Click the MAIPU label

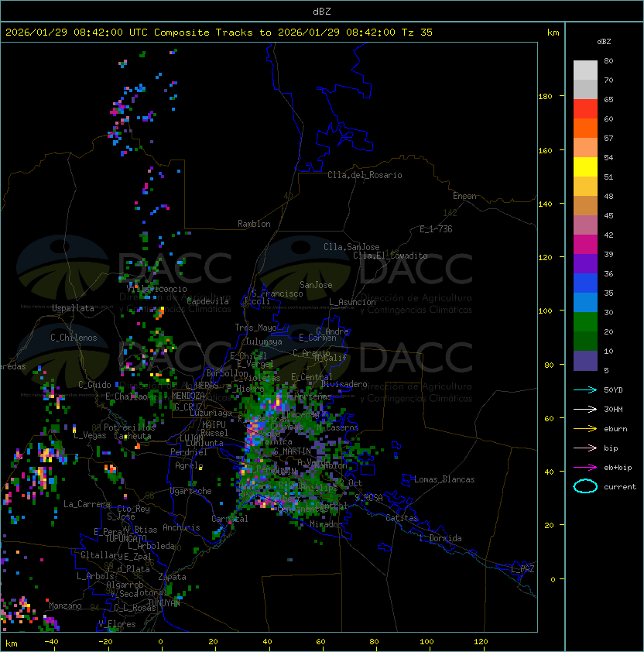click(214, 425)
